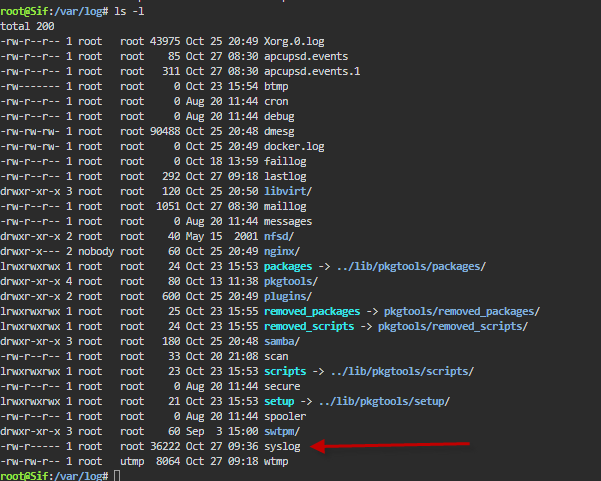This screenshot has width=601, height=481.
Task: Select the drwxr-x--- permissions of nginx/
Action: (x=30, y=251)
